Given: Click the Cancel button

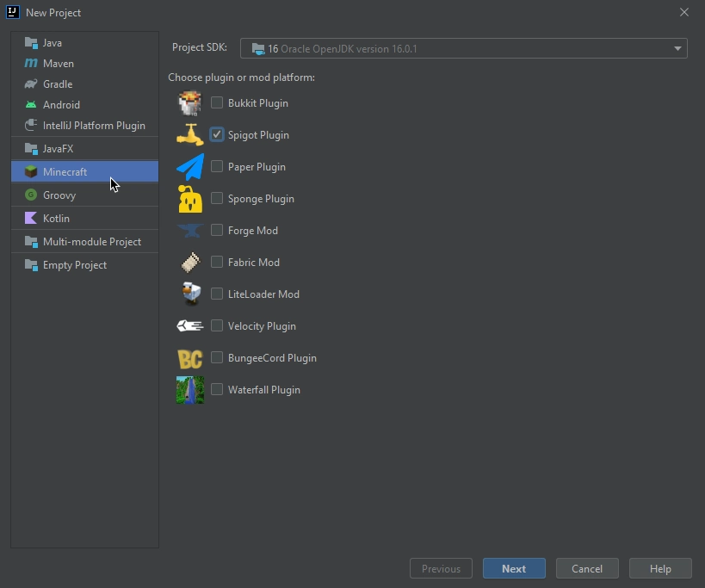Looking at the screenshot, I should click(x=587, y=568).
